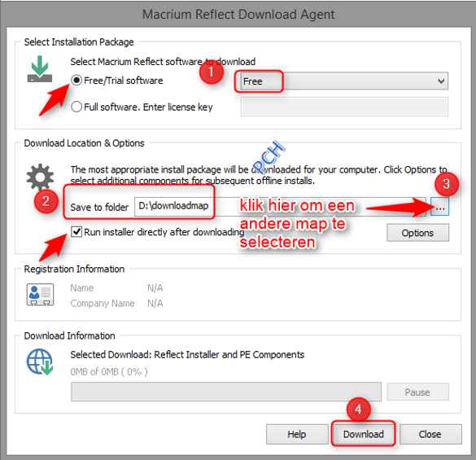Image resolution: width=476 pixels, height=460 pixels.
Task: Select Full software license key option
Action: click(x=76, y=107)
